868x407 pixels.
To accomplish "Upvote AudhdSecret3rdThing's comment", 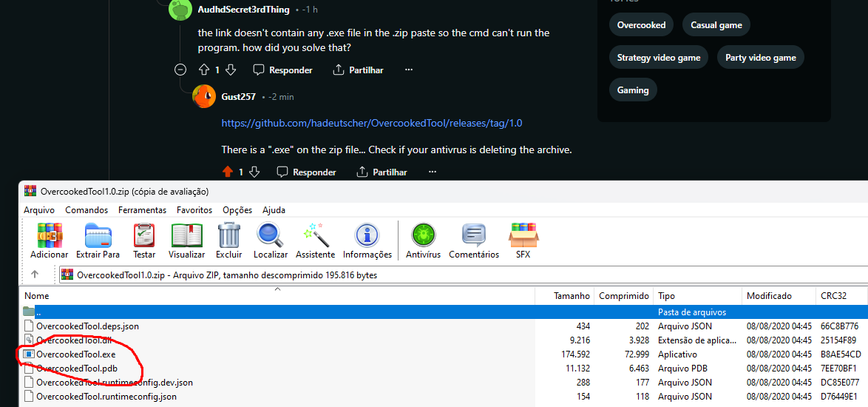I will [204, 70].
